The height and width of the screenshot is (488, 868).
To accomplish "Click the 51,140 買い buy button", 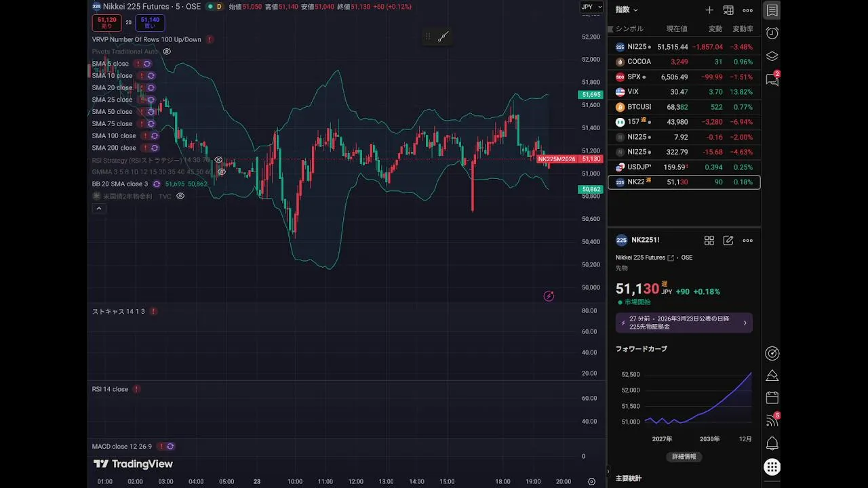I will tap(149, 22).
